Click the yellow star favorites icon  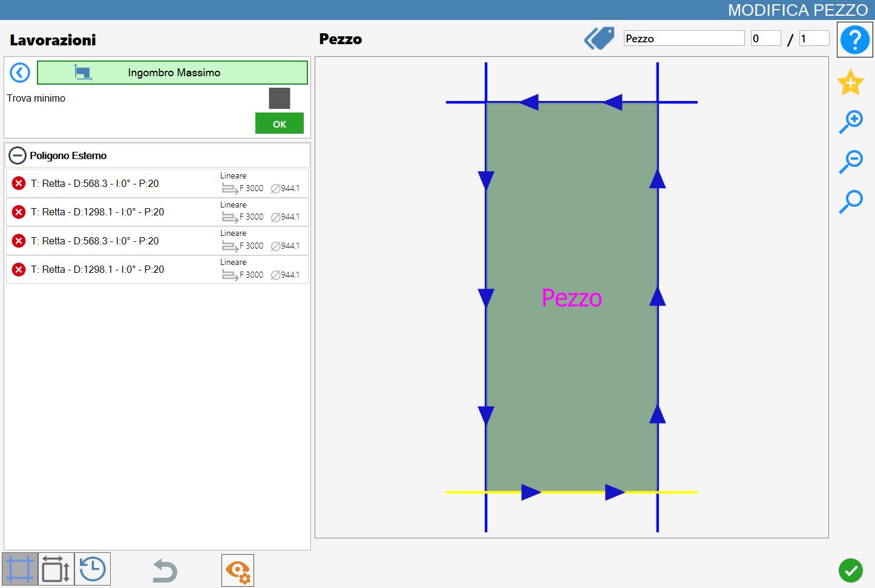pyautogui.click(x=850, y=82)
